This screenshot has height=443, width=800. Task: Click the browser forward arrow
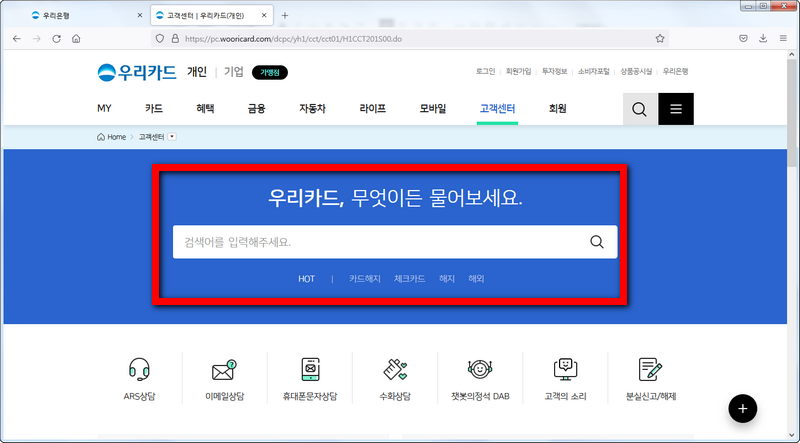click(36, 39)
